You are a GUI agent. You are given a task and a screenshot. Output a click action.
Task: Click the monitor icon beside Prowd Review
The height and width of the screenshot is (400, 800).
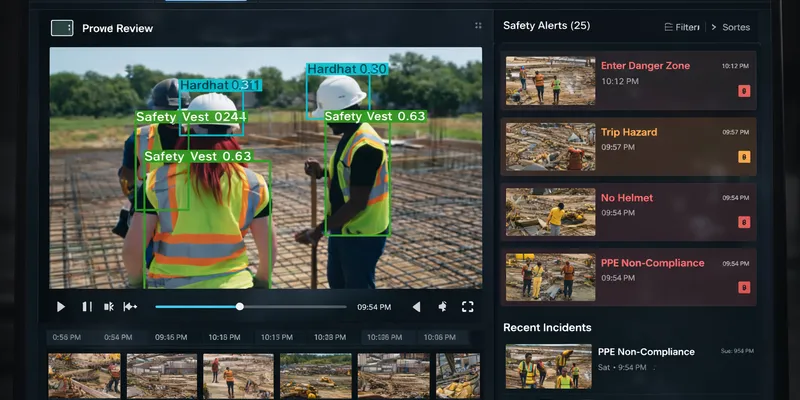coord(62,28)
